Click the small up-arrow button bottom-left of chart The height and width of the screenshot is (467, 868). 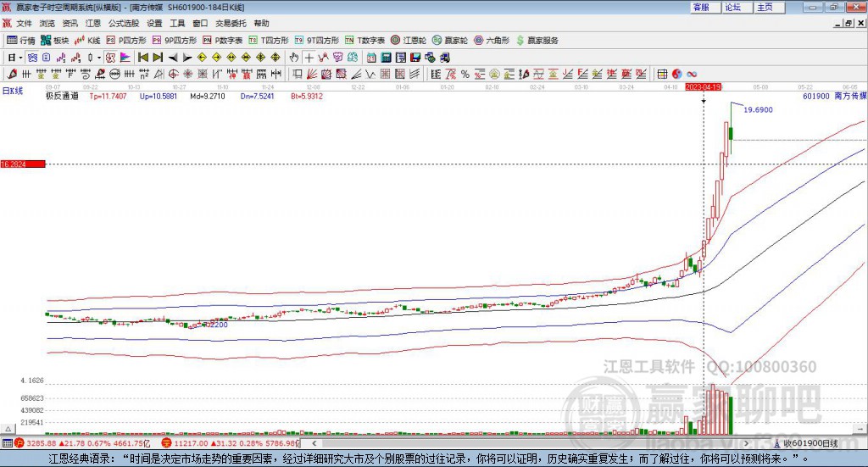click(8, 429)
